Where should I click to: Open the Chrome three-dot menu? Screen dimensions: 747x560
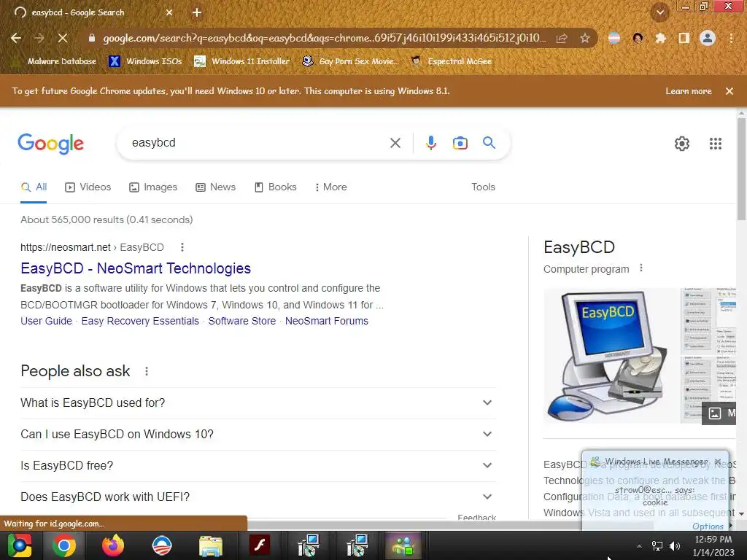(731, 38)
